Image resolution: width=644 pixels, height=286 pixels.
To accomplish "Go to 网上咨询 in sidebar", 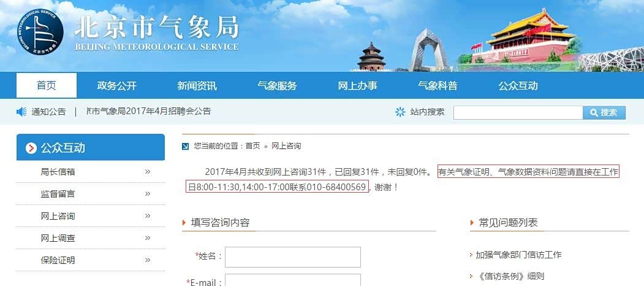I will tap(58, 216).
